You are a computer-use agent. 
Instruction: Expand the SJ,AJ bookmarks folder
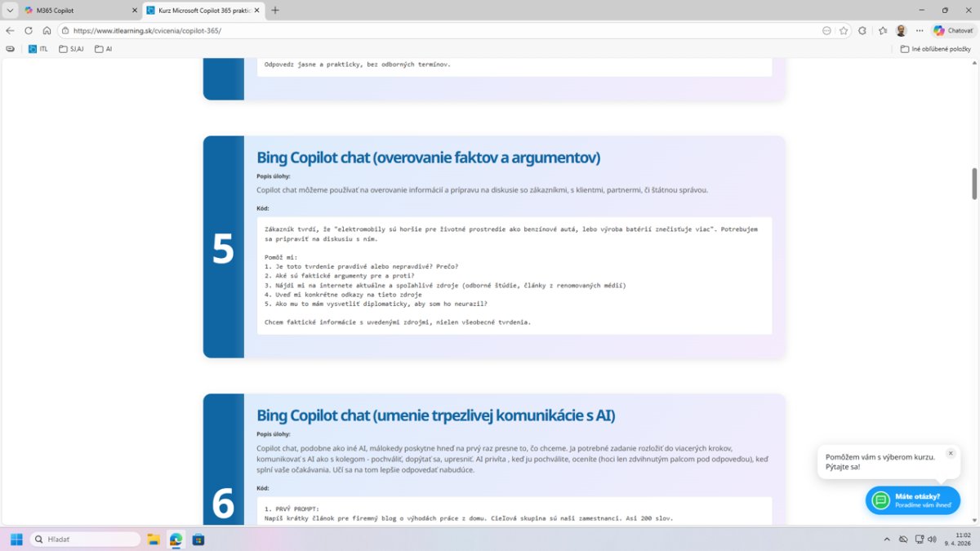(x=72, y=49)
